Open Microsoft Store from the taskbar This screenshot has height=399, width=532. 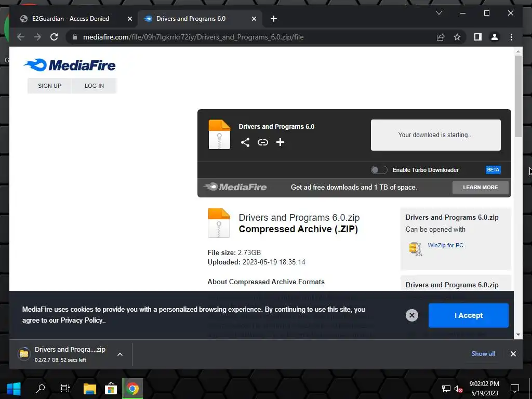111,389
